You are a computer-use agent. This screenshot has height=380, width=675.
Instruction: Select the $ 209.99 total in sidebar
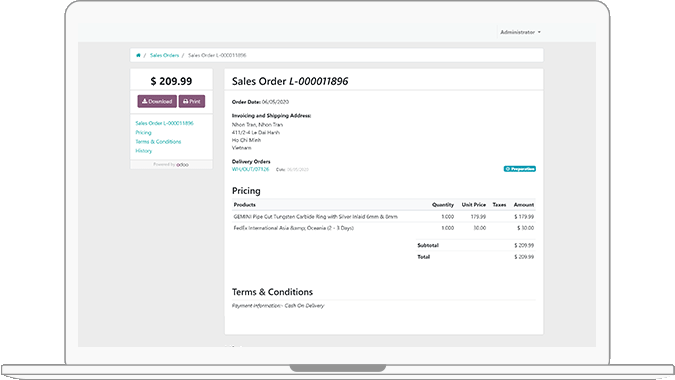[x=171, y=81]
